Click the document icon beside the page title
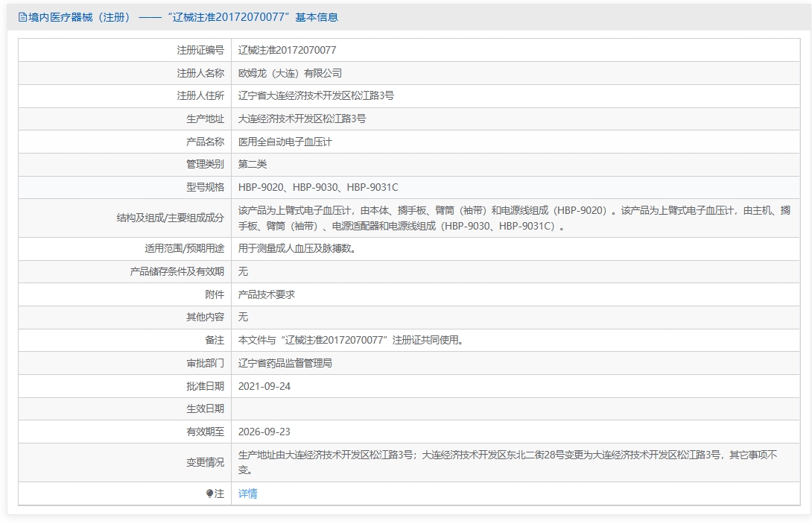812x524 pixels. pos(22,17)
